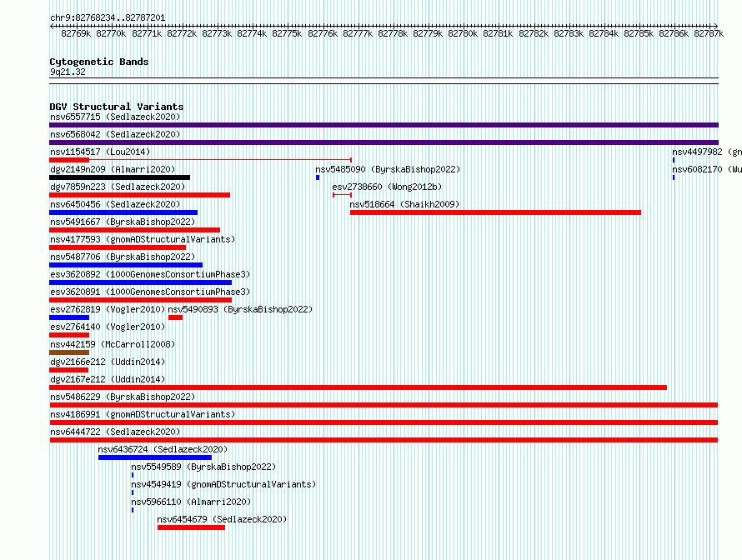
Task: Click the nsv6082170 variant label
Action: click(707, 169)
